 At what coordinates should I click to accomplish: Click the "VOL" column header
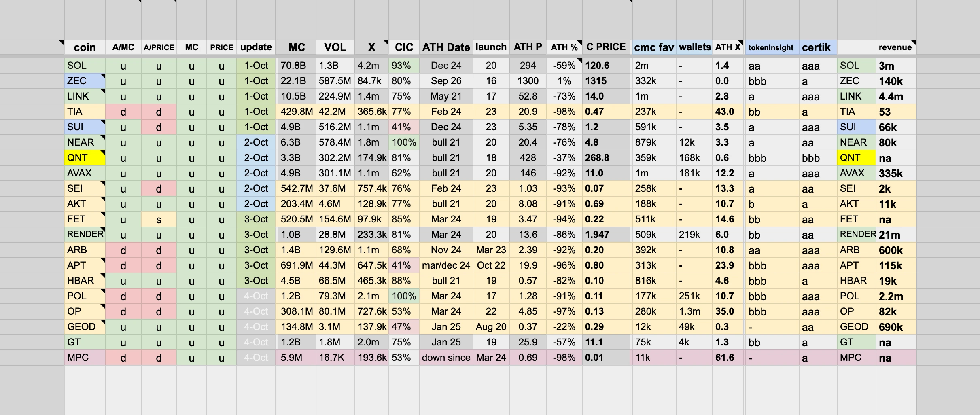(x=335, y=47)
